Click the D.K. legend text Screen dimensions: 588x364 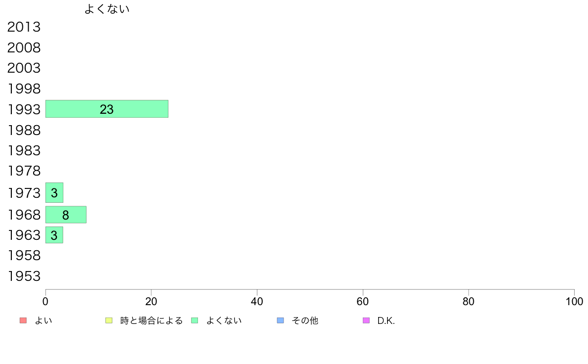386,321
